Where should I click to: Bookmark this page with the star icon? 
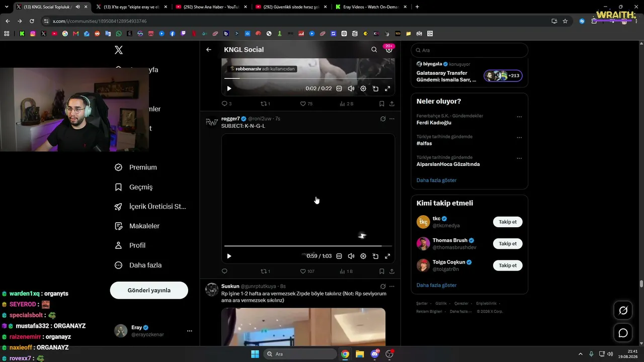pyautogui.click(x=565, y=21)
